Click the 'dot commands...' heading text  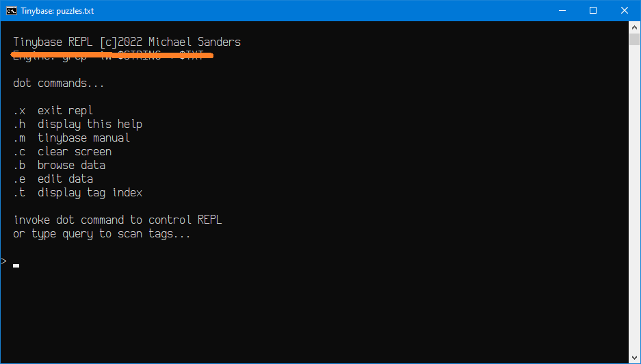pos(59,83)
